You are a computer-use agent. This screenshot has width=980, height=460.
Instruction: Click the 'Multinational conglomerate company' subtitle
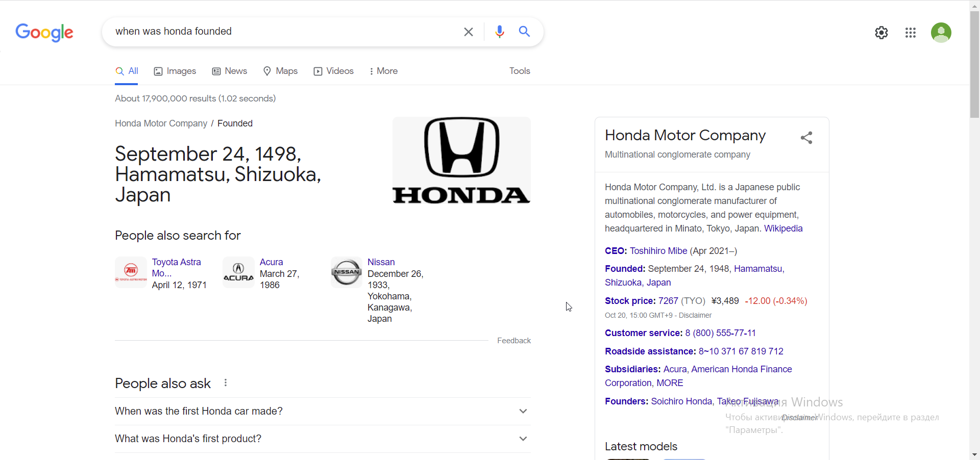(677, 155)
